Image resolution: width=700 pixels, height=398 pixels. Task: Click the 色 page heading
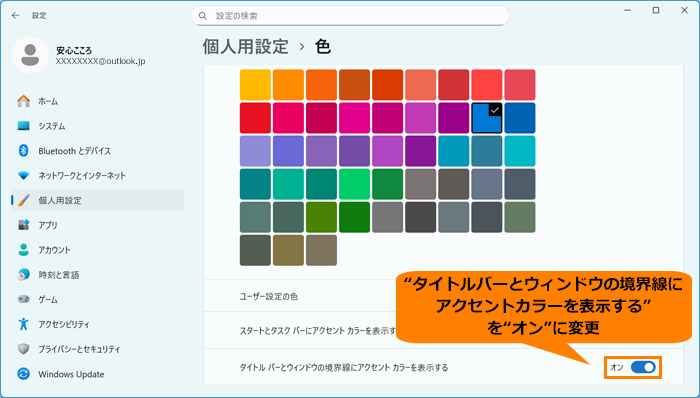323,46
